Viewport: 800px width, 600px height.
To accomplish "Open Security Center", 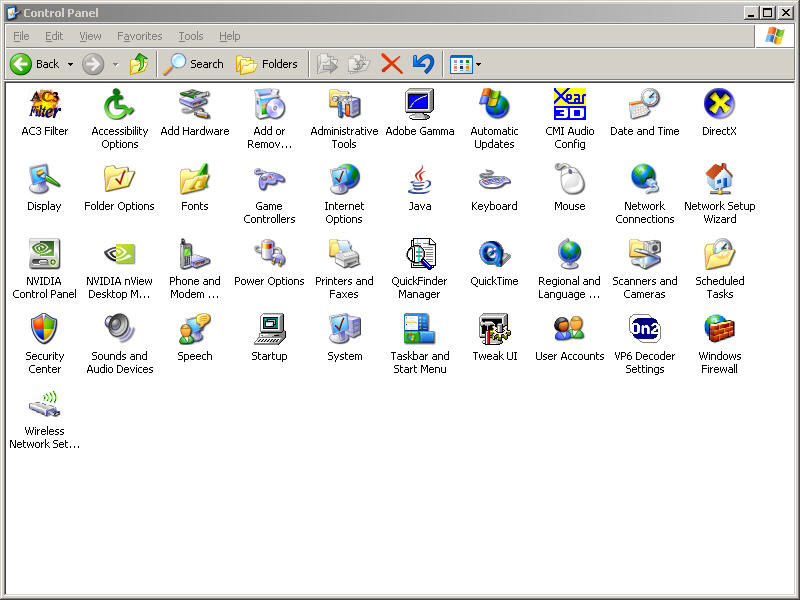I will click(x=44, y=344).
